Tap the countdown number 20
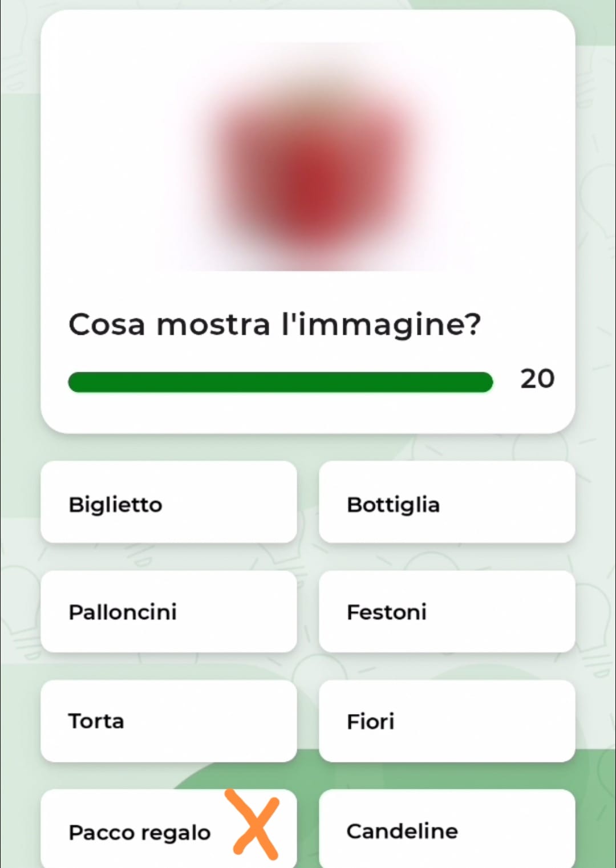The height and width of the screenshot is (868, 616). click(537, 379)
